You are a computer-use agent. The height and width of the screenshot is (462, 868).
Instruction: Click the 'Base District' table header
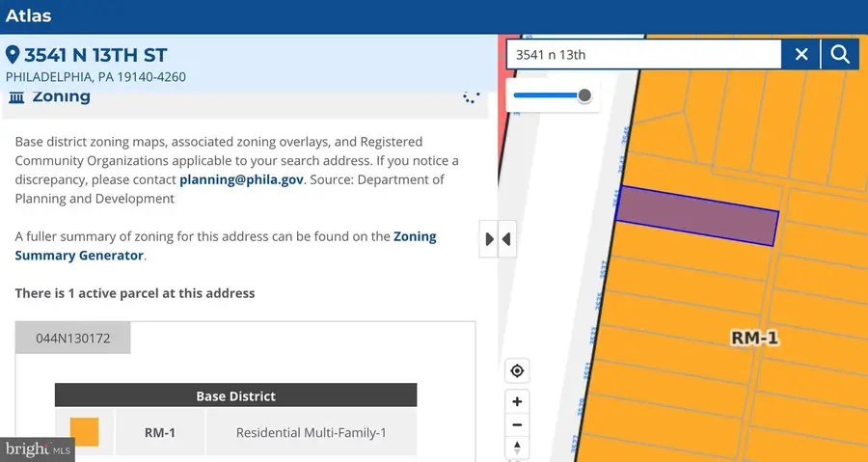click(x=236, y=395)
